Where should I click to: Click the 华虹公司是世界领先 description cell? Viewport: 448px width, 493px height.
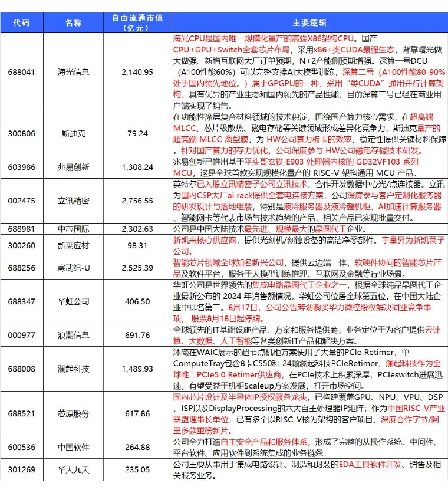pos(309,301)
